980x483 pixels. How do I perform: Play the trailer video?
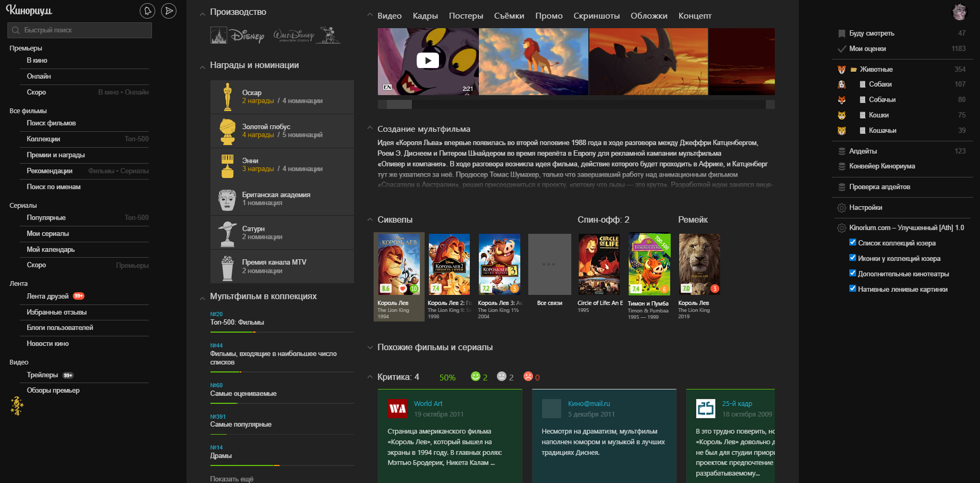coord(428,61)
